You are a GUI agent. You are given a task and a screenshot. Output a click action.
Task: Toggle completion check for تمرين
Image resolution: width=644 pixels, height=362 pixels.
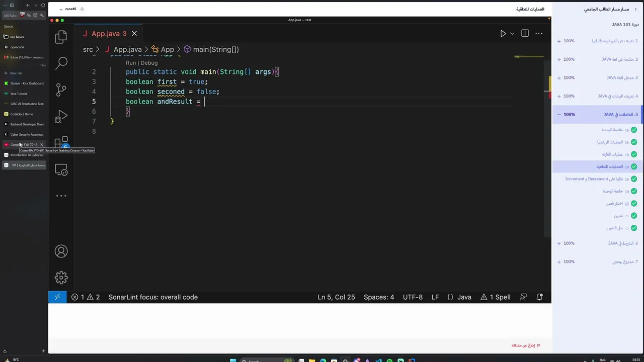[x=634, y=216]
